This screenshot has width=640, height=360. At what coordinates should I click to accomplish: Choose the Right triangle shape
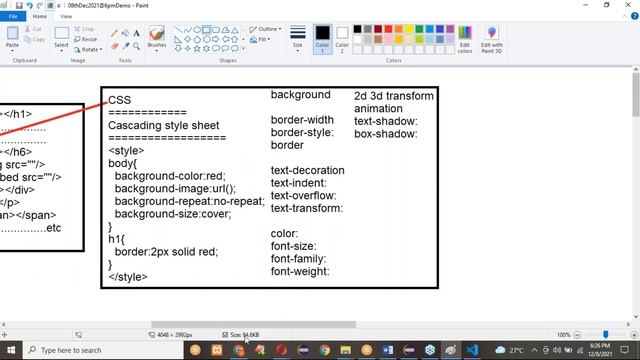point(178,40)
